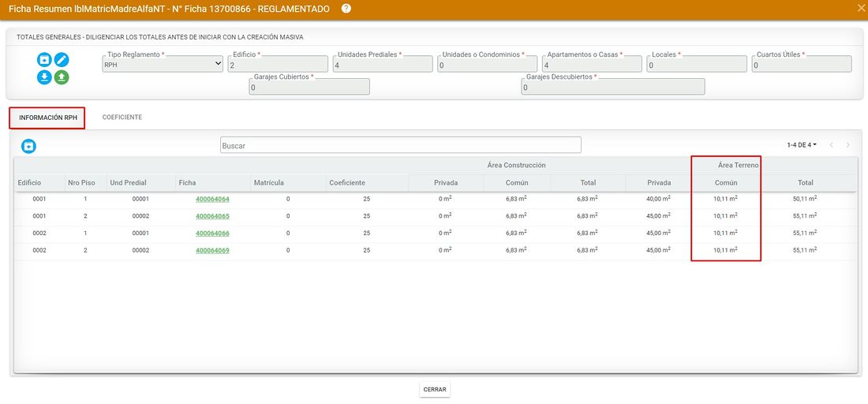Click the Apartamentos o Casas field
Viewport: 868px width, 404px height.
point(592,64)
